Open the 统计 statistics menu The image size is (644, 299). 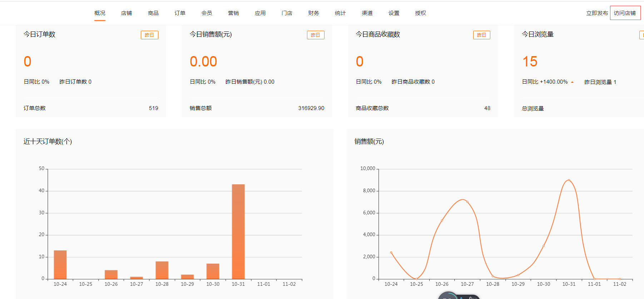[340, 13]
